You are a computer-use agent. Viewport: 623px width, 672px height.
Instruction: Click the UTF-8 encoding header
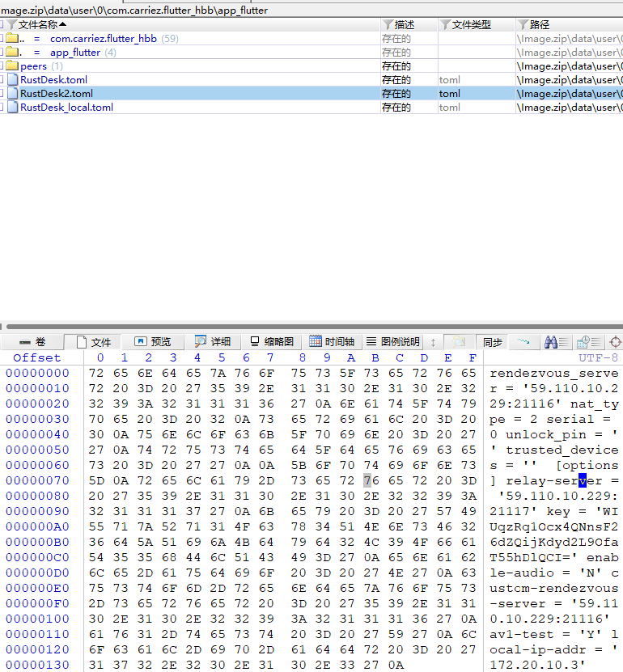(598, 357)
